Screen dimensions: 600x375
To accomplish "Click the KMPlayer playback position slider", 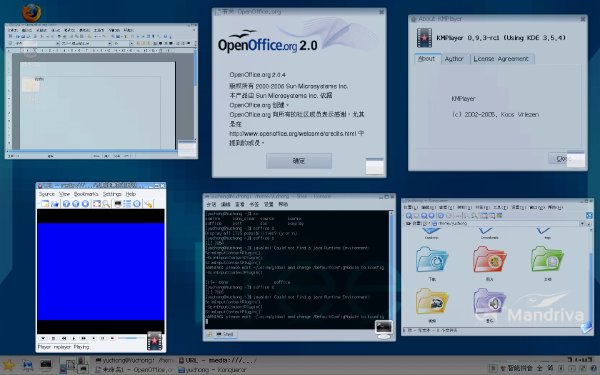I will click(132, 338).
